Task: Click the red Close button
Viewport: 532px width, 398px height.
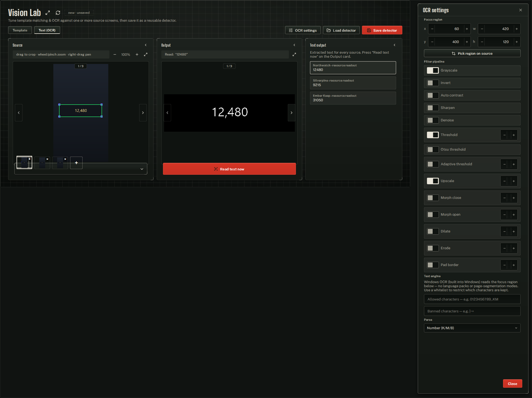Action: [513, 384]
